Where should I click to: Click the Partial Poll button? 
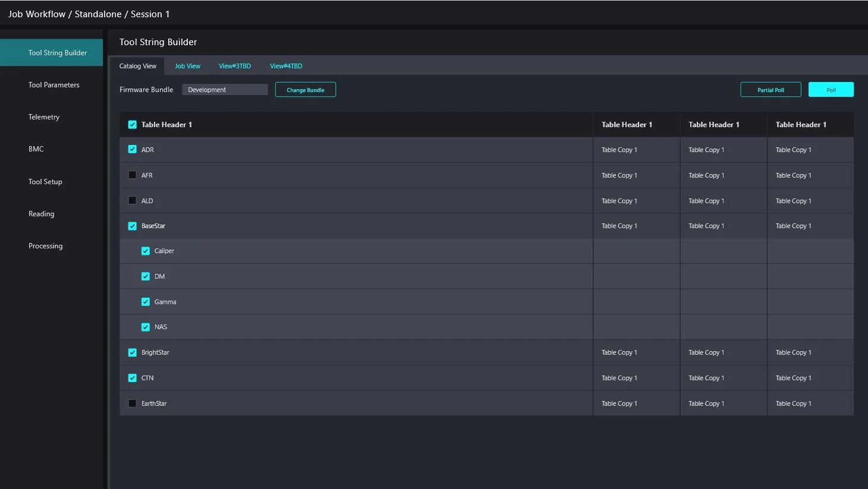770,90
